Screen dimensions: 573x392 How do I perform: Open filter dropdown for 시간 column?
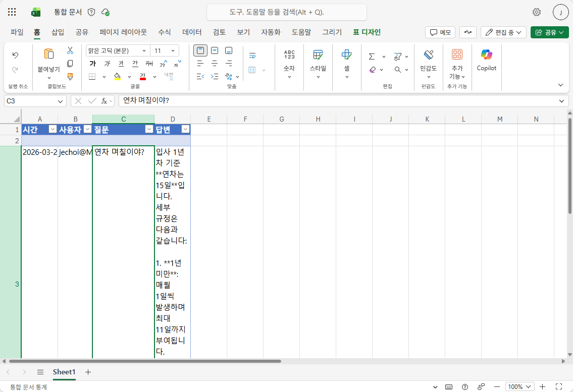[x=53, y=129]
